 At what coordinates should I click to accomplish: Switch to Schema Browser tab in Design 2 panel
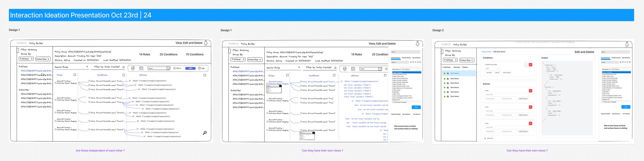(605, 57)
